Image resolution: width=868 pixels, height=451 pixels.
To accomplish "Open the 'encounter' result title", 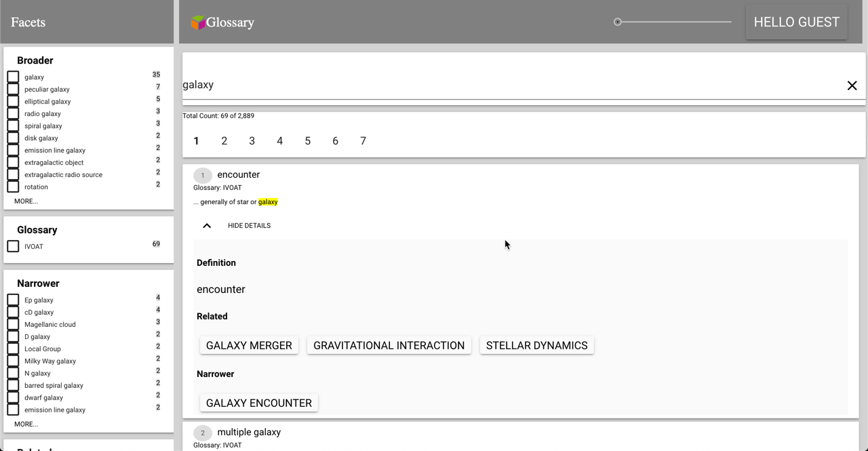I will (239, 174).
